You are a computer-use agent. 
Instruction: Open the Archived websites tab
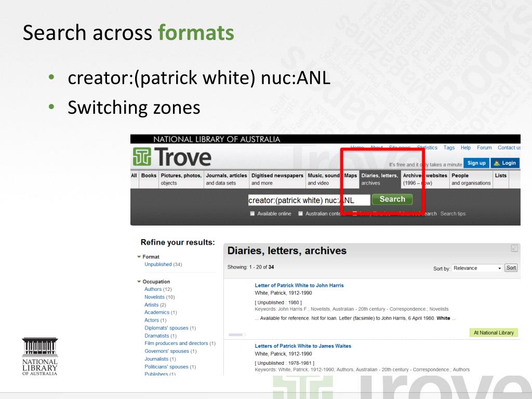point(425,179)
